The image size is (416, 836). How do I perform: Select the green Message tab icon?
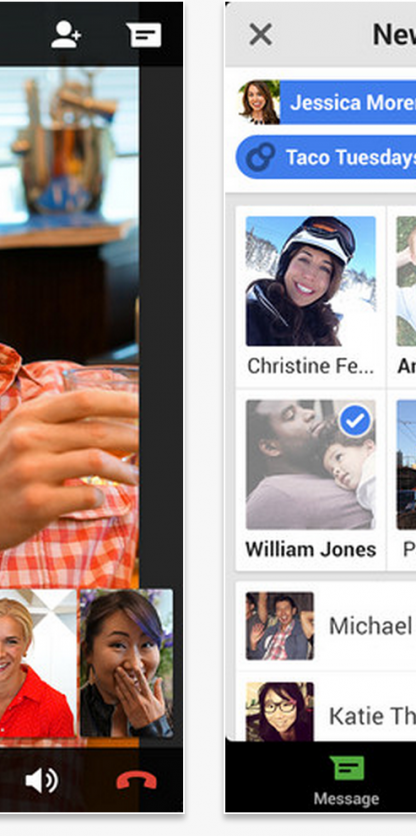347,769
